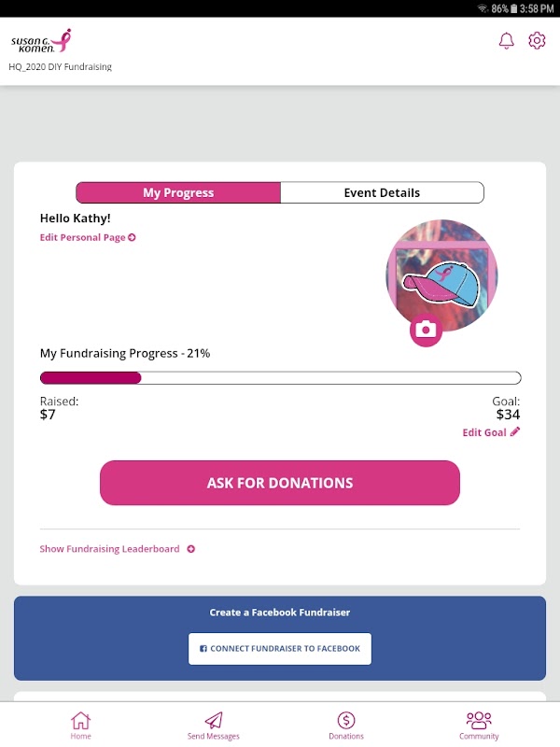Open the notifications bell icon
The height and width of the screenshot is (747, 560).
[507, 41]
